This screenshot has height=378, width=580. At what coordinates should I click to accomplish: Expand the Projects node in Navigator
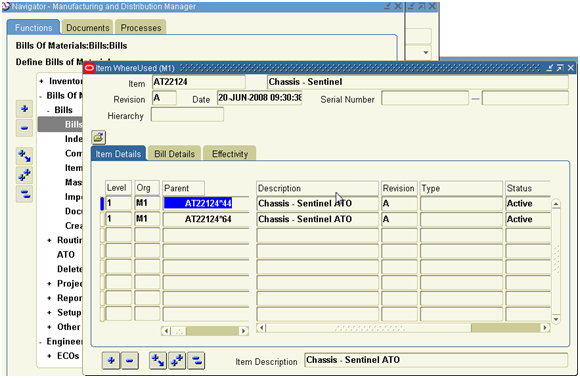49,284
